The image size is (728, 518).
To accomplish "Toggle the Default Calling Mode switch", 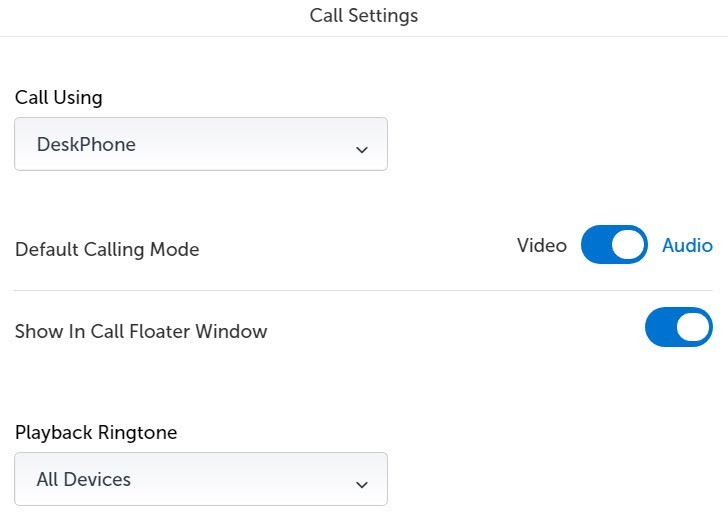I will tap(614, 245).
